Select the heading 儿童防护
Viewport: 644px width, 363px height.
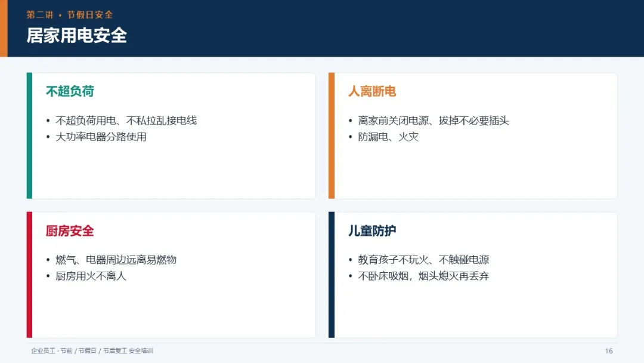pyautogui.click(x=372, y=231)
